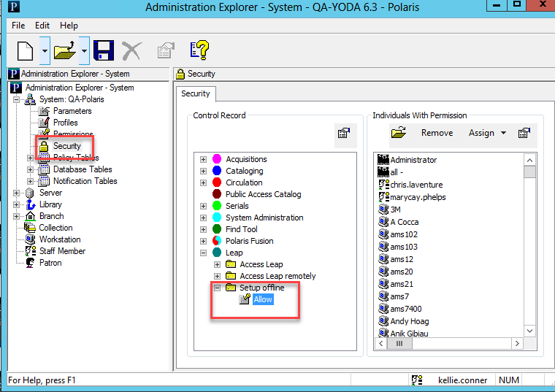Click the Delete X toolbar icon
The width and height of the screenshot is (555, 392).
(x=132, y=50)
